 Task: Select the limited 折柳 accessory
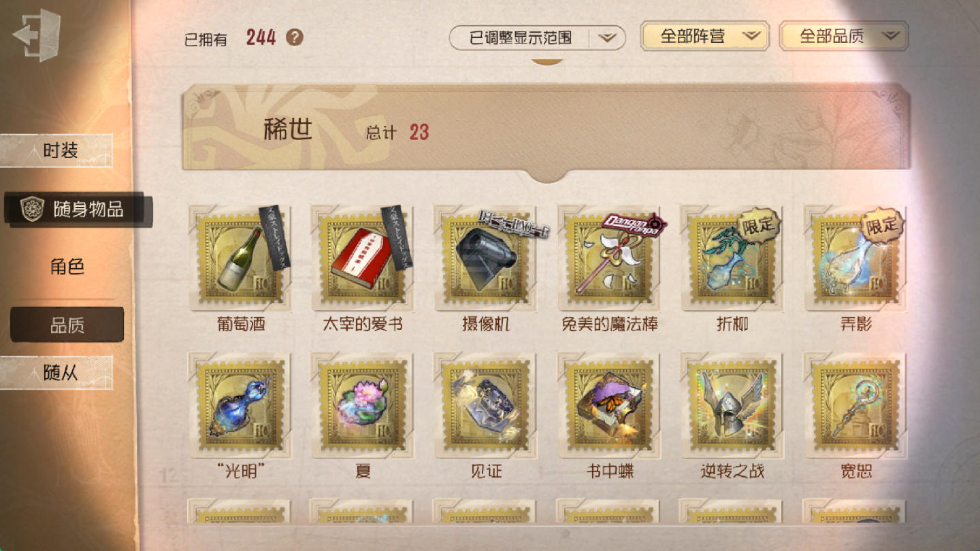pos(732,259)
